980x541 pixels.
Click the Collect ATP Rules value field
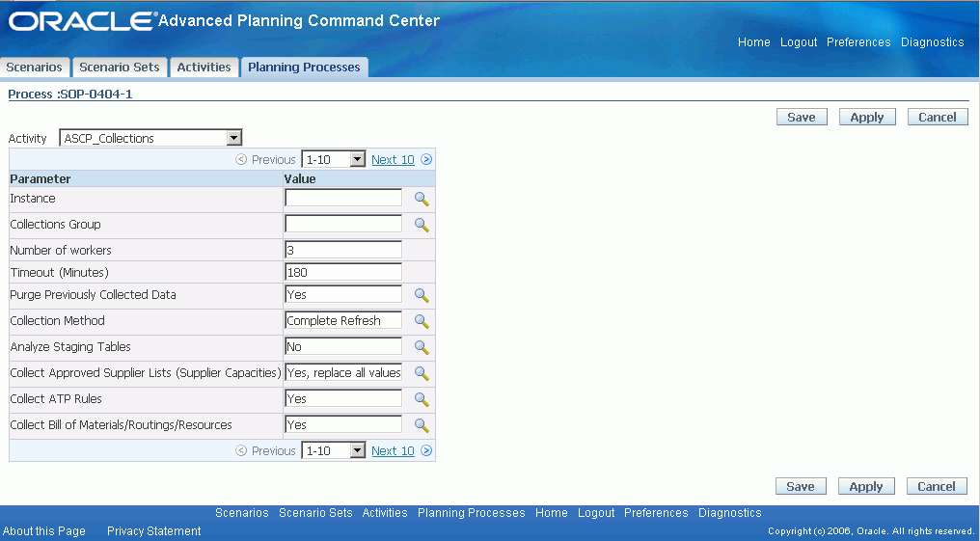point(343,398)
